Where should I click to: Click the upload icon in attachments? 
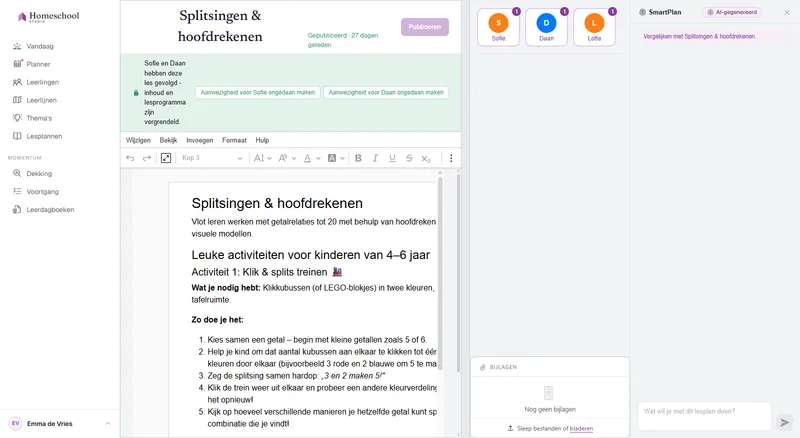click(x=510, y=428)
